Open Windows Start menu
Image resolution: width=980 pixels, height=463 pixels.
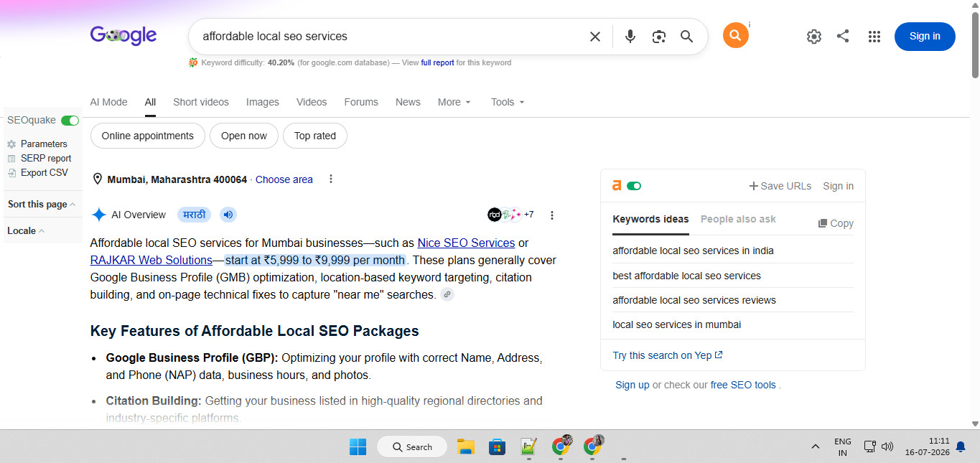[x=358, y=446]
